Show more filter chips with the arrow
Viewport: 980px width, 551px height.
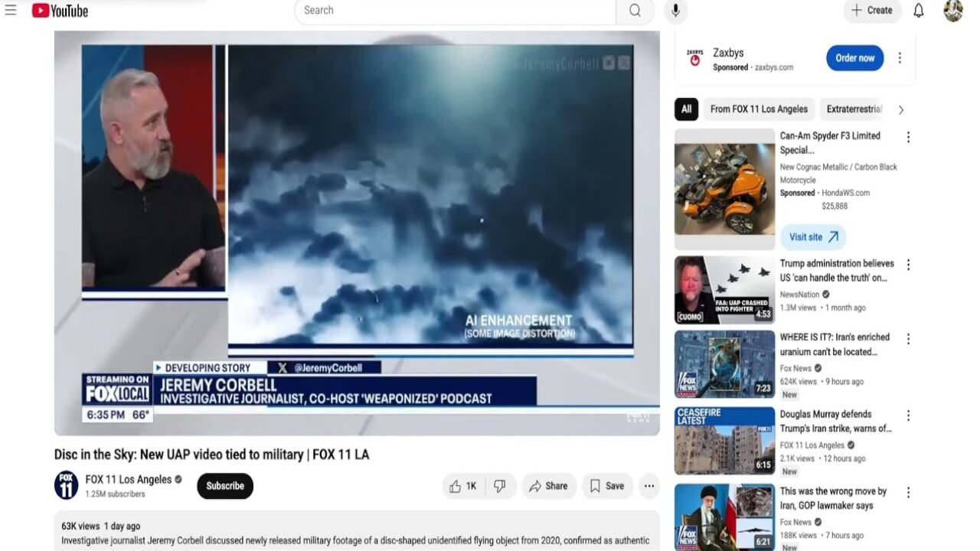(901, 109)
